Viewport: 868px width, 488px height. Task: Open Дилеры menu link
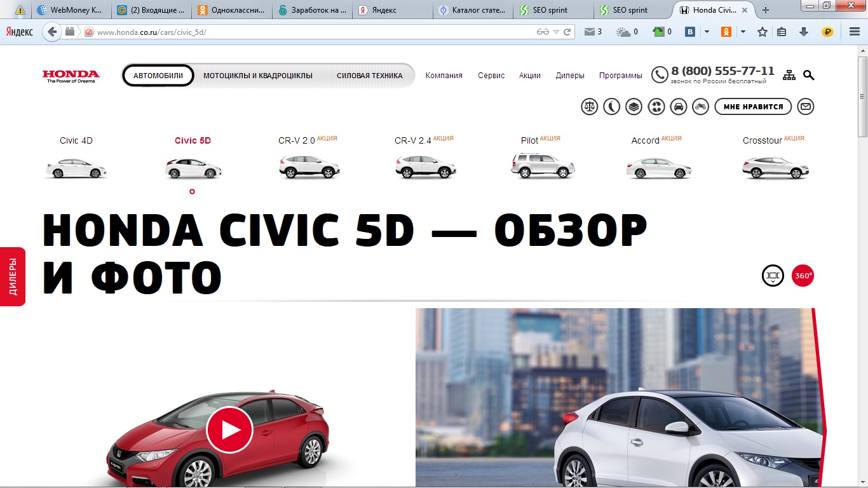coord(570,76)
